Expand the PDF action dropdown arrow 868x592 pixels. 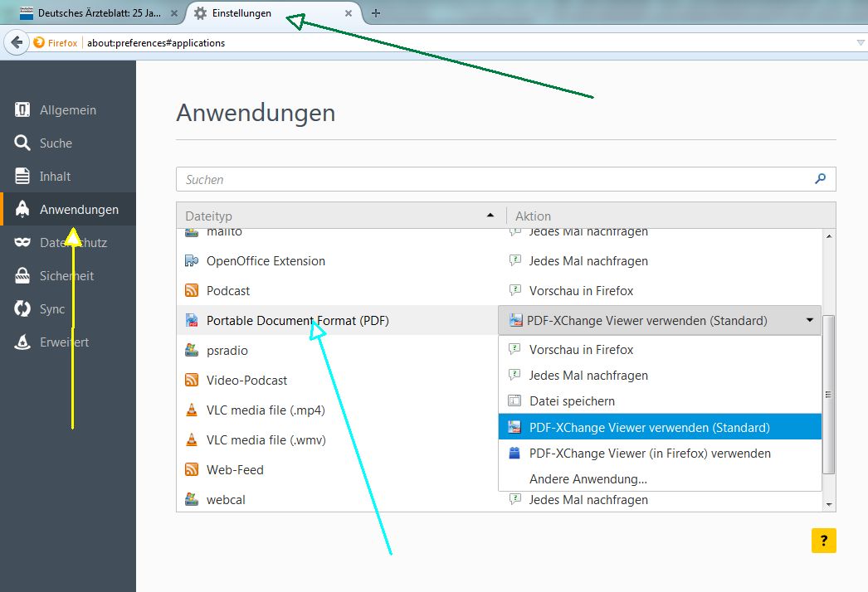810,320
